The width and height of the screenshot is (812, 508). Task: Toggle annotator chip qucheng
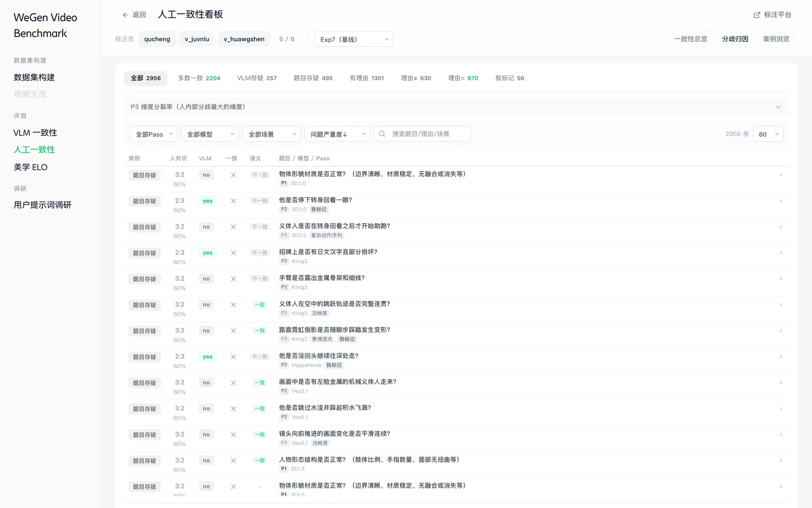tap(157, 39)
